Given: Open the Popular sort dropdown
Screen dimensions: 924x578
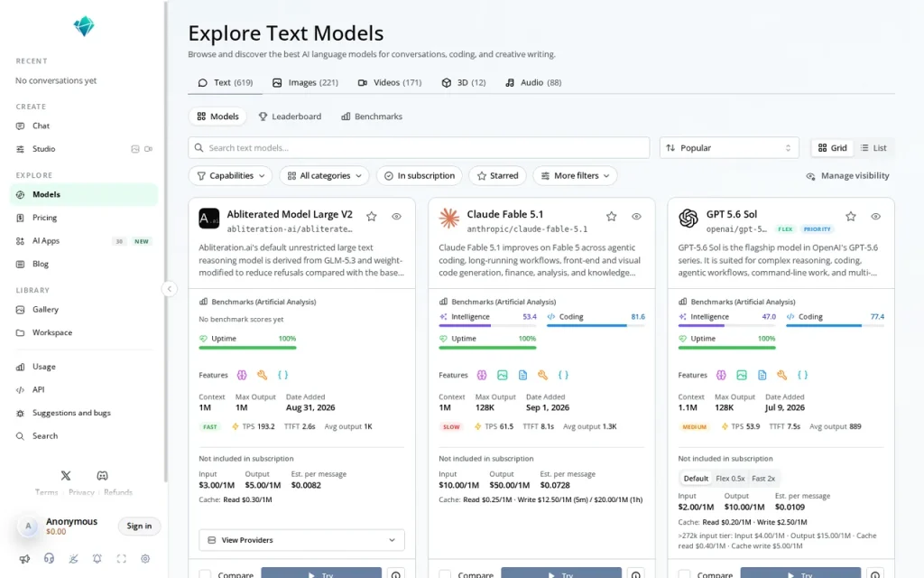Looking at the screenshot, I should (729, 148).
